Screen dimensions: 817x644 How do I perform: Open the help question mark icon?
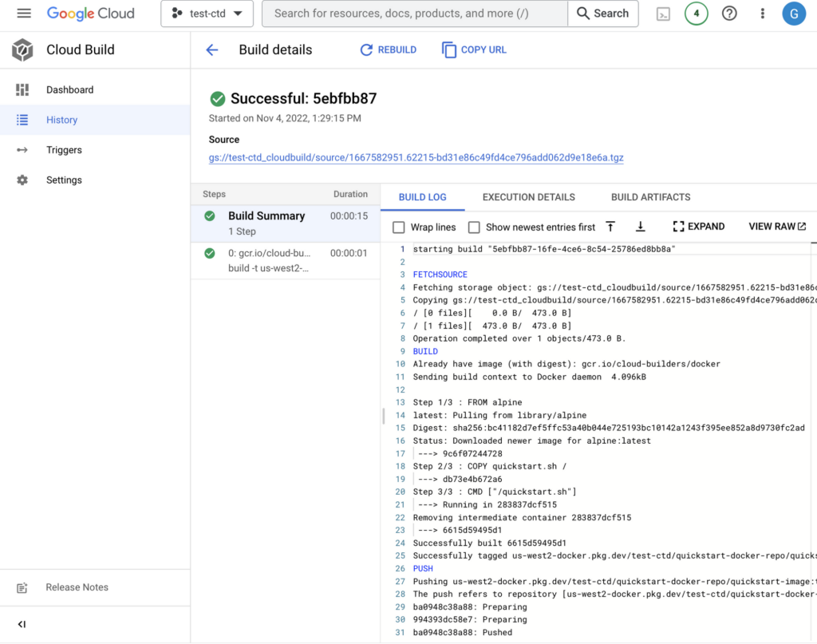pyautogui.click(x=729, y=14)
